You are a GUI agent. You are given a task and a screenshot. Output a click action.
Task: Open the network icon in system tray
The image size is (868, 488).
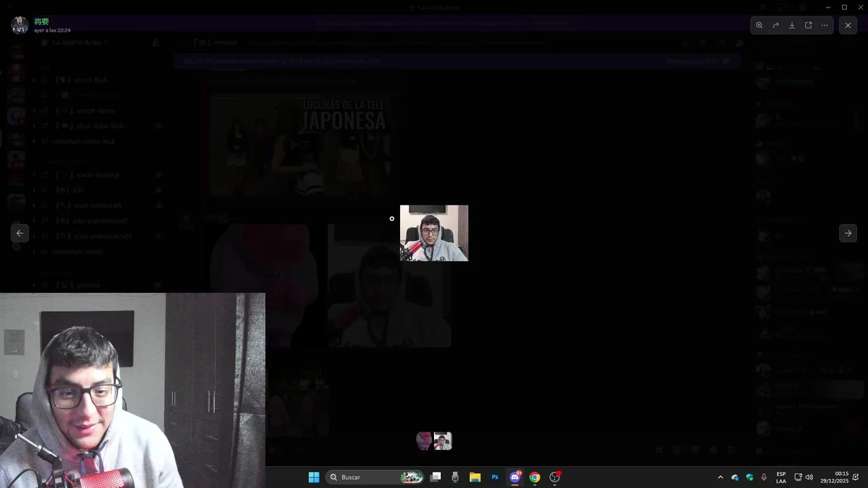click(798, 477)
